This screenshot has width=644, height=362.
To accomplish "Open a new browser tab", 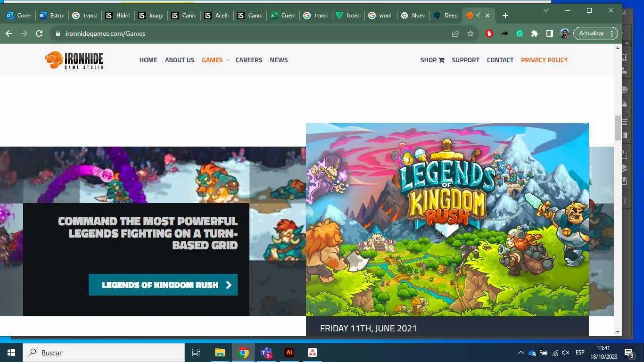I will tap(505, 16).
